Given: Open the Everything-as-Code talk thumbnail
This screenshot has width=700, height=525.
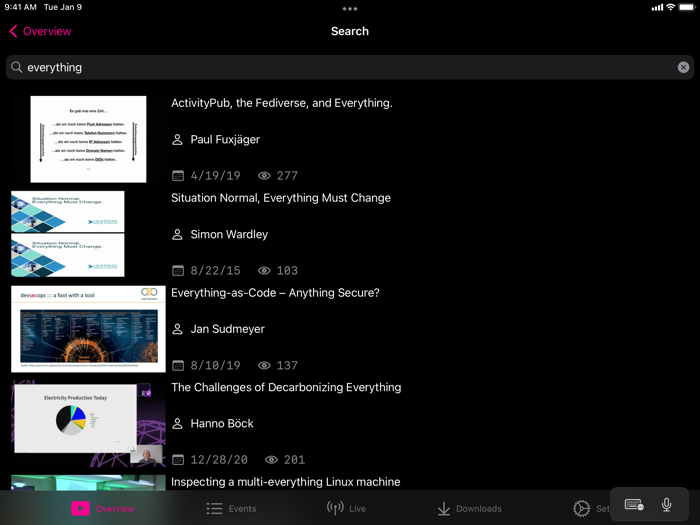Looking at the screenshot, I should 88,329.
